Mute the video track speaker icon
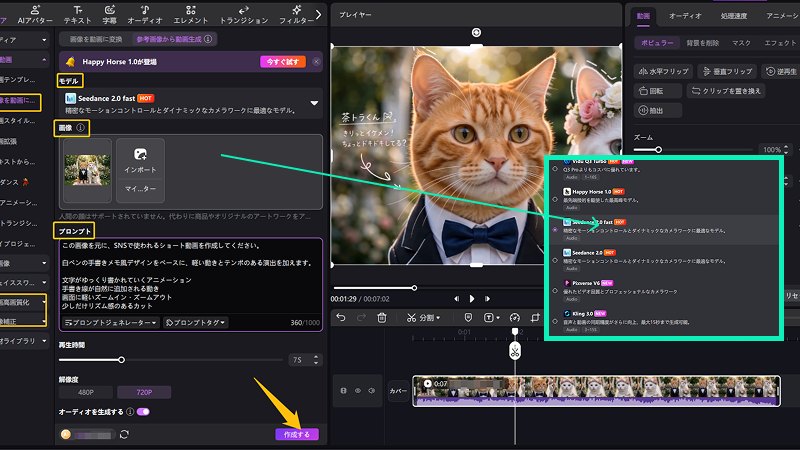Viewport: 800px width, 450px height. tap(372, 391)
